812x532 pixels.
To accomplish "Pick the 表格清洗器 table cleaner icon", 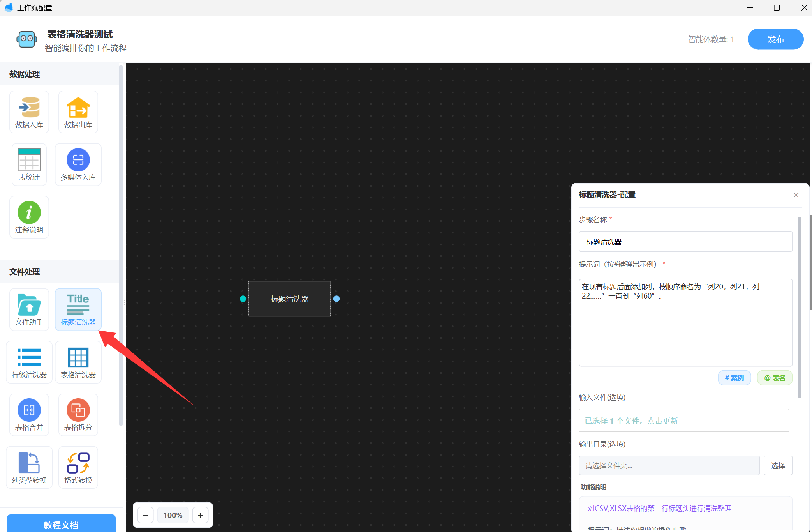I will pyautogui.click(x=78, y=362).
